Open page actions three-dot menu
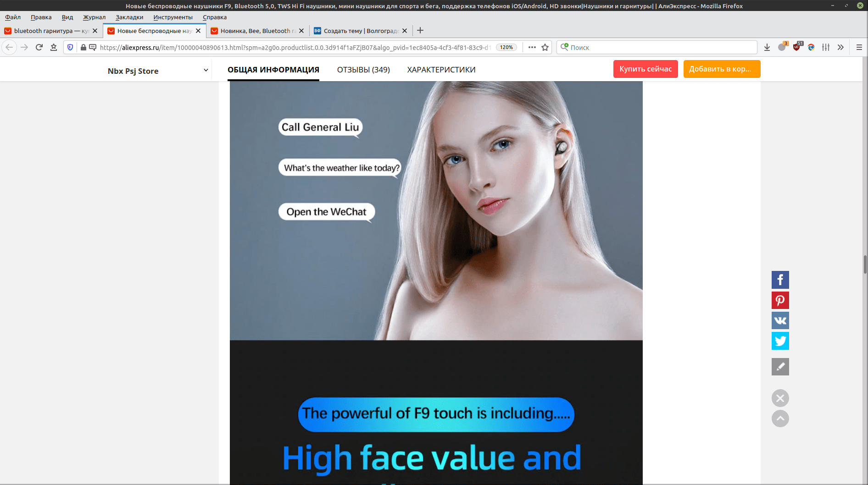868x485 pixels. 532,47
